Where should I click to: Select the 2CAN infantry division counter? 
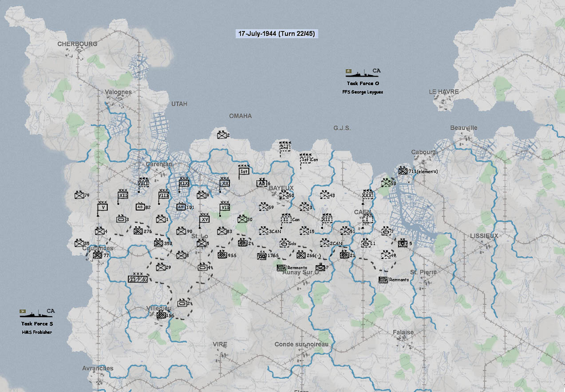coord(324,243)
